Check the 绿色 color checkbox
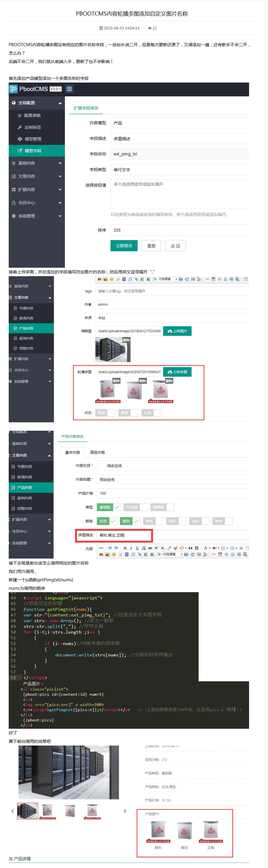 click(x=176, y=521)
